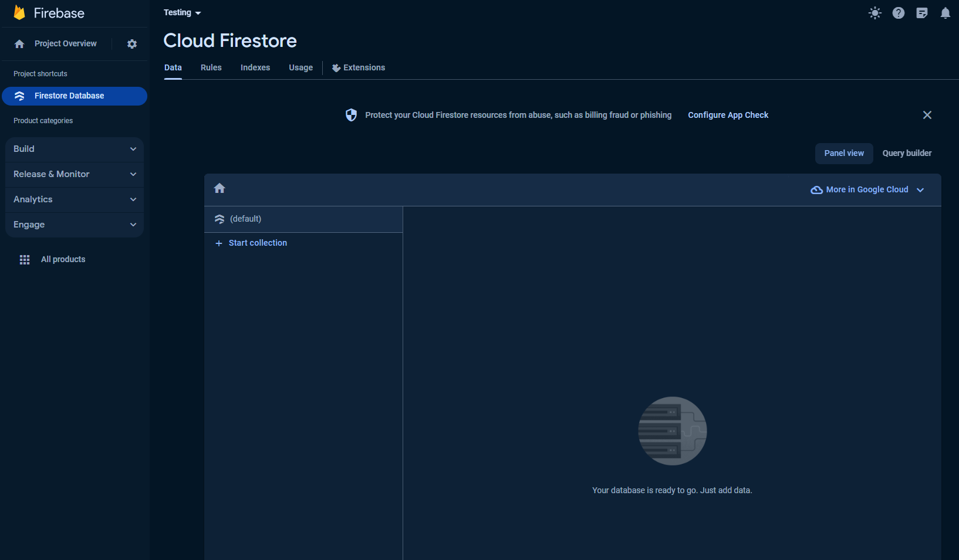Expand More in Google Cloud menu
Viewport: 959px width, 560px height.
tap(867, 189)
